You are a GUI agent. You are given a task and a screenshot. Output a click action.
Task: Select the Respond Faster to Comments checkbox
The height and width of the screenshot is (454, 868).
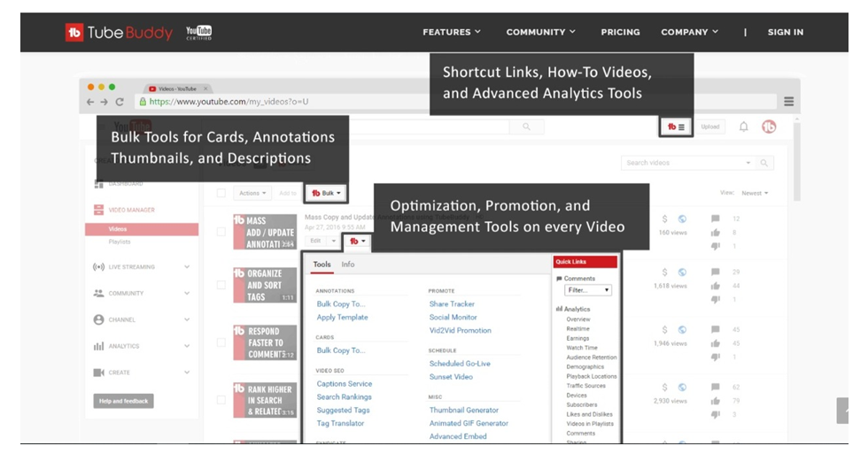click(x=221, y=342)
